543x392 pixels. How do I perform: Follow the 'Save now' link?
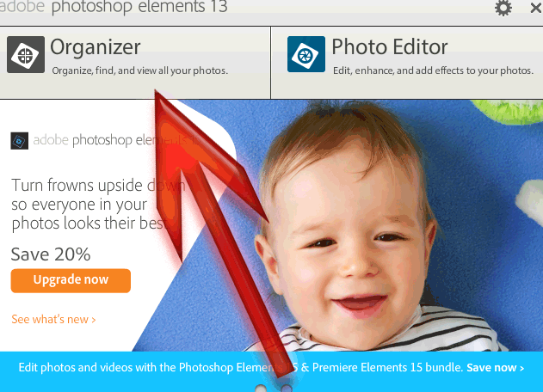[x=495, y=367]
